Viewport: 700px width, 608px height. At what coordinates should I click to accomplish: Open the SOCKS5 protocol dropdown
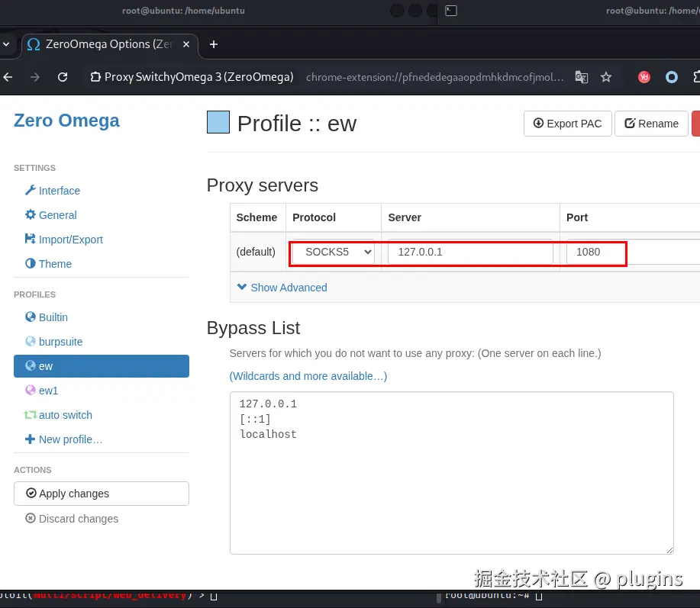pyautogui.click(x=333, y=252)
